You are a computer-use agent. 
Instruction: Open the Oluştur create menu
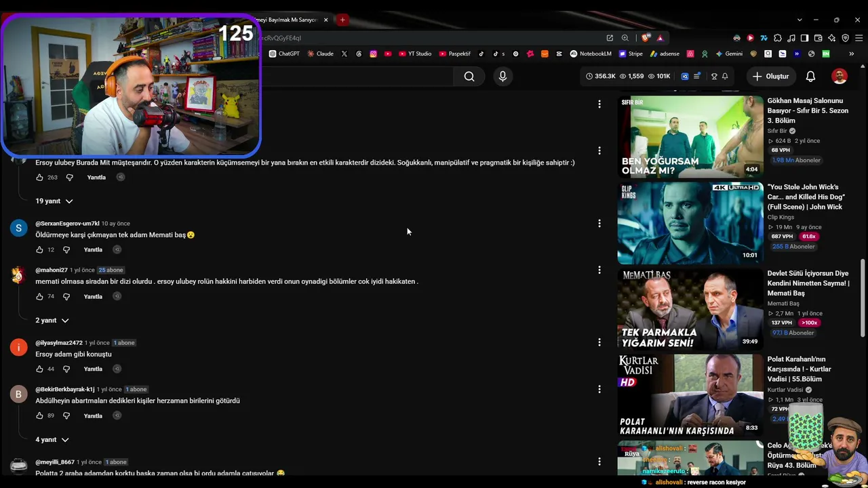[770, 77]
